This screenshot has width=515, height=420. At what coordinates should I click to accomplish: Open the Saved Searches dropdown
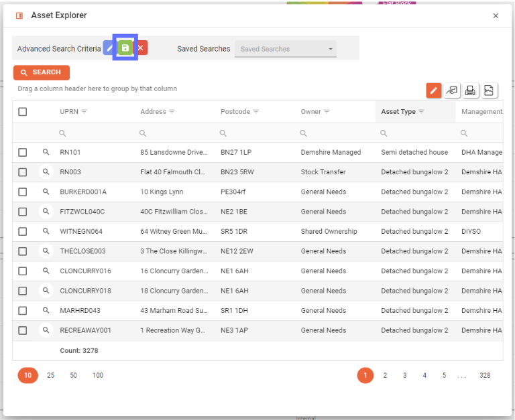click(286, 49)
